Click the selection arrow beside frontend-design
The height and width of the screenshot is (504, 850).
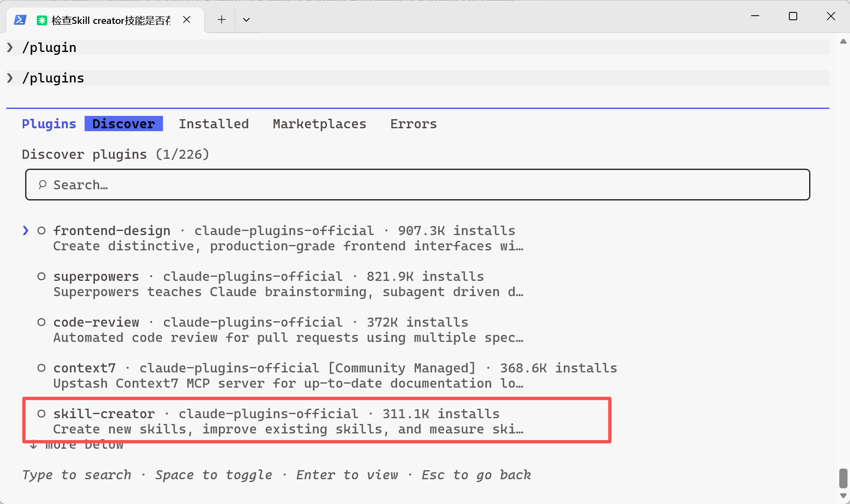(26, 231)
